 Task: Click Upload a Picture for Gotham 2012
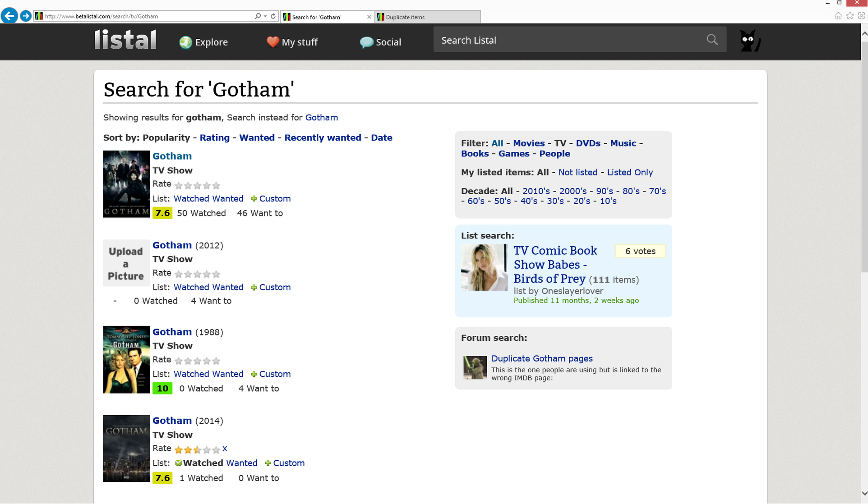click(126, 263)
